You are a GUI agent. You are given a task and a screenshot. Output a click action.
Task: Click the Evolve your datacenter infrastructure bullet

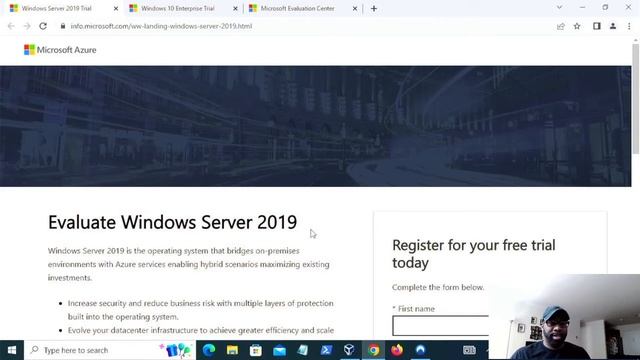click(x=201, y=330)
